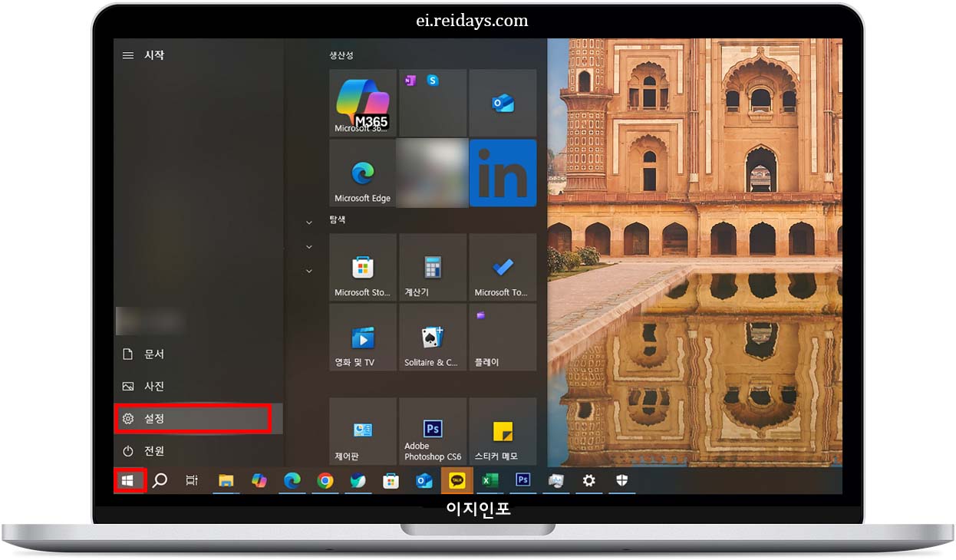
Task: Open the 계산기 (Calculator) tile
Action: 432,267
